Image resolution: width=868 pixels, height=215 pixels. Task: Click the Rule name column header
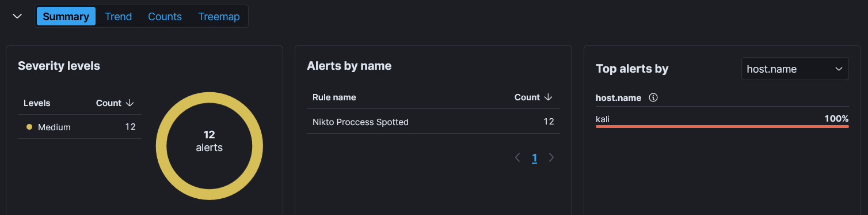coord(334,97)
